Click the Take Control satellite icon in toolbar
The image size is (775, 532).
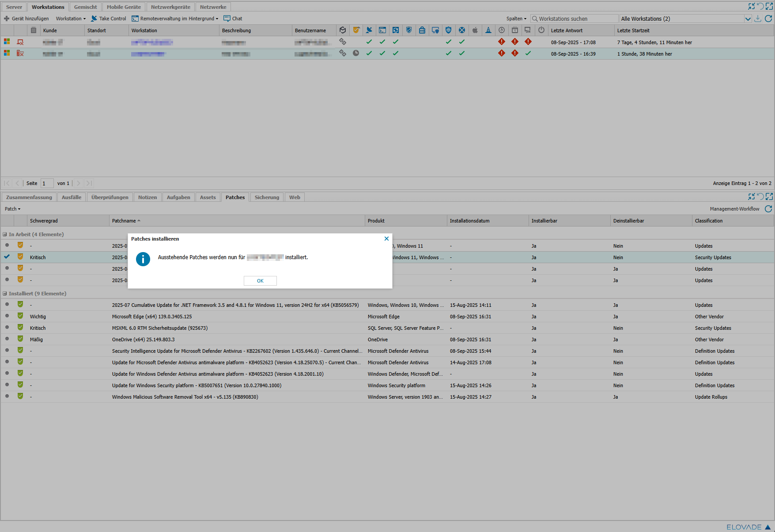pos(94,19)
